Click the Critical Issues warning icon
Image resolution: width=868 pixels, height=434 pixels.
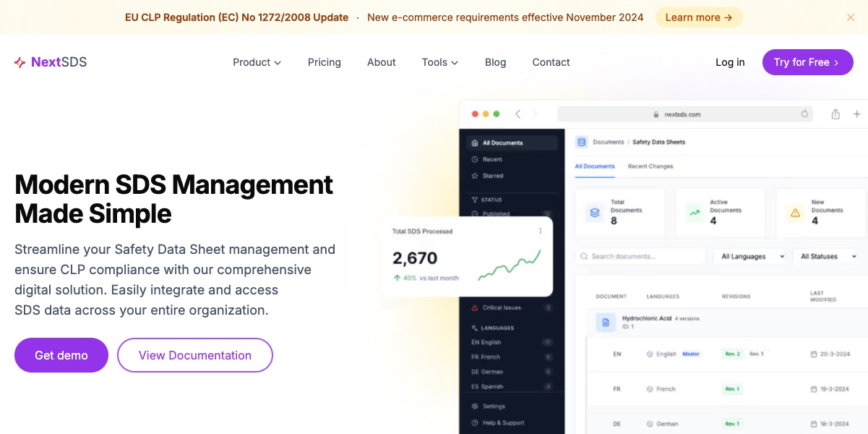point(474,308)
